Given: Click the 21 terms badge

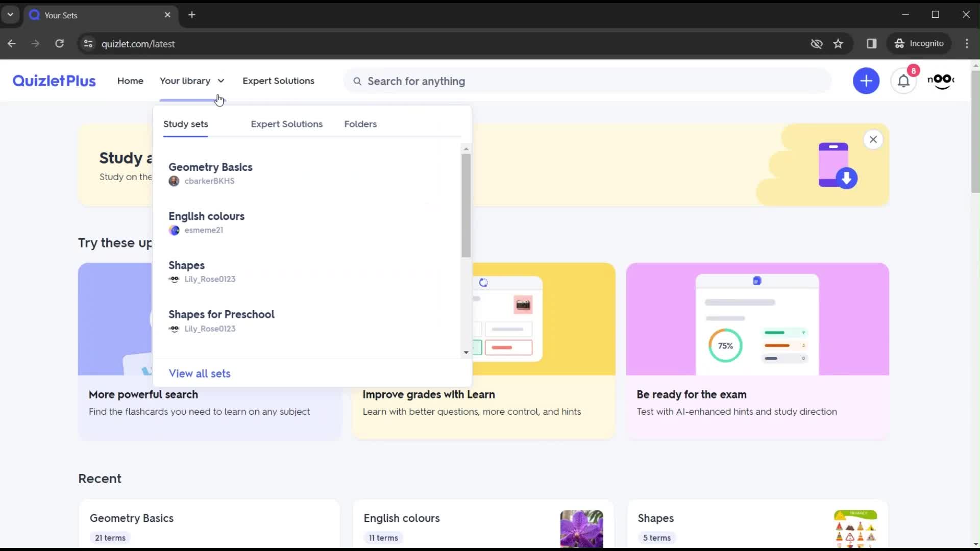Looking at the screenshot, I should coord(110,538).
